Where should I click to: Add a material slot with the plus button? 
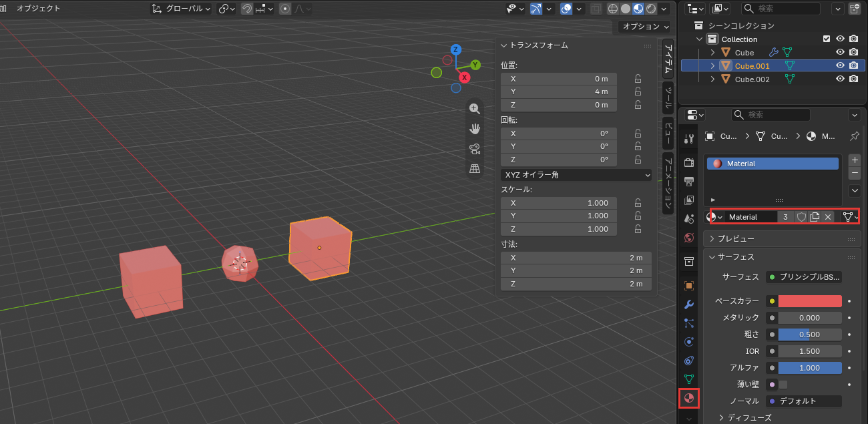855,160
